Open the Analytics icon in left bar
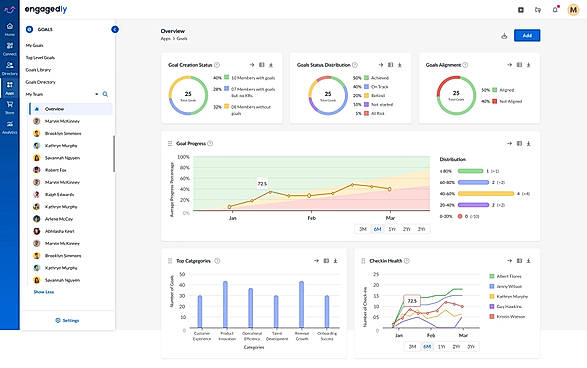 coord(10,127)
